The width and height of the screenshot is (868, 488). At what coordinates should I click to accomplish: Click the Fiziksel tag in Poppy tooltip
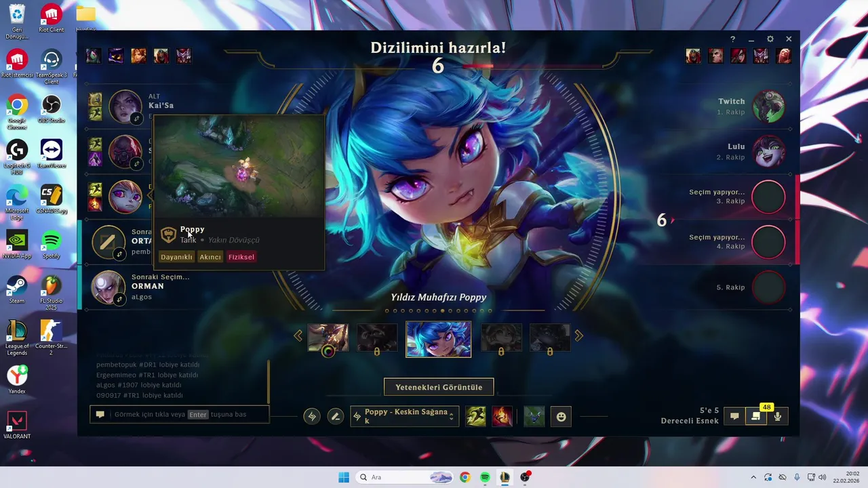click(x=241, y=257)
